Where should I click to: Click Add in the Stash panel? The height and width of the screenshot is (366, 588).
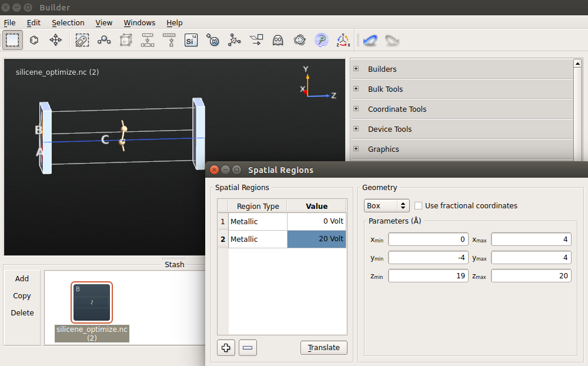(22, 278)
